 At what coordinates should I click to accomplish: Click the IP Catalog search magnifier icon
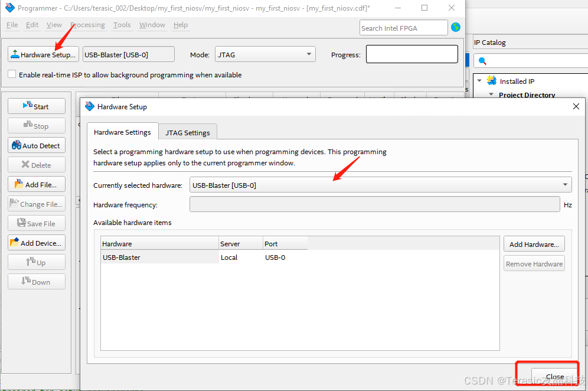point(482,61)
